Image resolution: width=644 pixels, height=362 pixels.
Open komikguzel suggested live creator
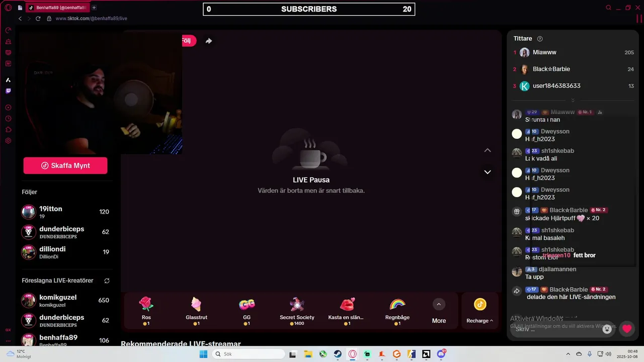click(x=65, y=300)
